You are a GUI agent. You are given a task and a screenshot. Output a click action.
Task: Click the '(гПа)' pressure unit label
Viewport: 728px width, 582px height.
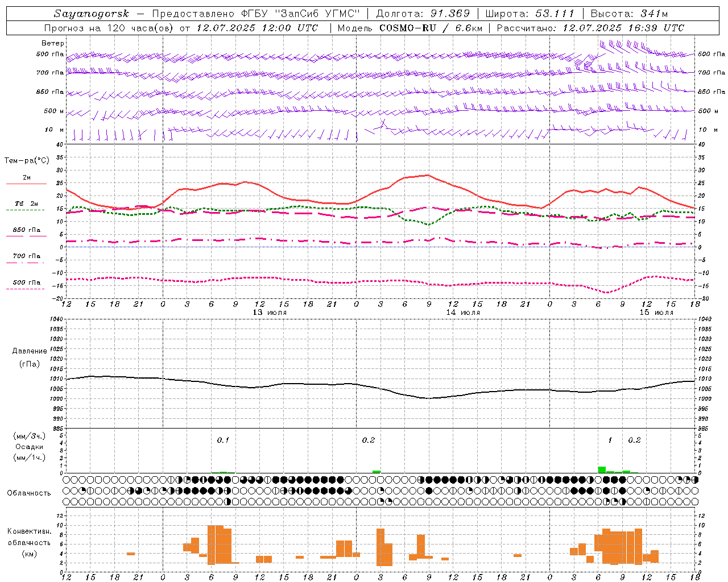pos(30,364)
